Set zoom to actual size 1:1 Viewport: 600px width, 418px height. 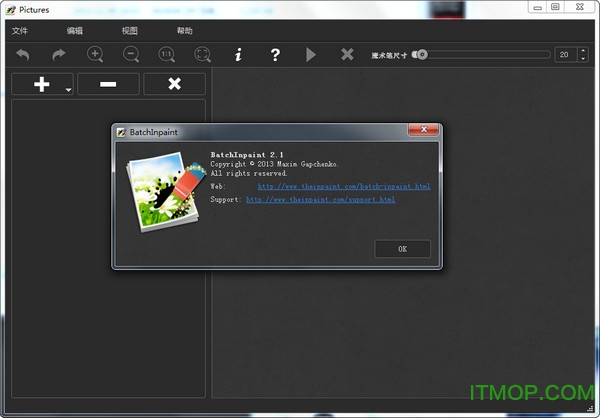pos(167,54)
